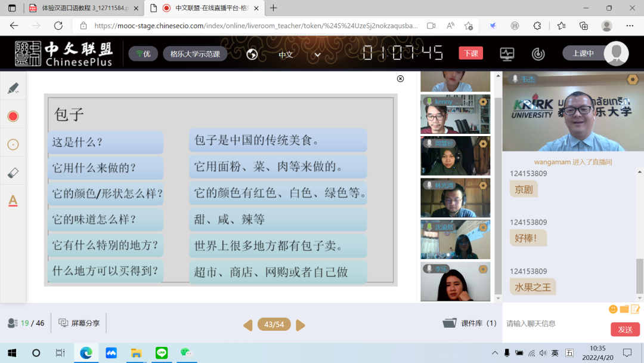Add this page to favorites star
Image resolution: width=644 pixels, height=363 pixels.
point(469,26)
